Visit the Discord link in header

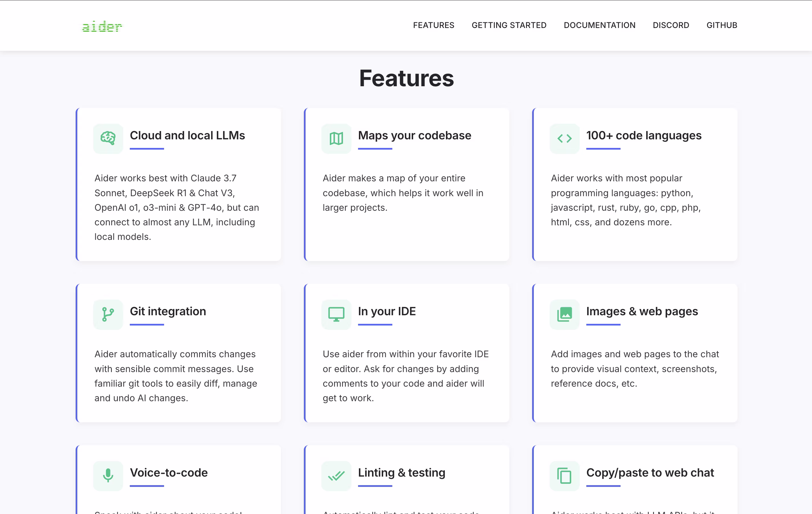[671, 25]
